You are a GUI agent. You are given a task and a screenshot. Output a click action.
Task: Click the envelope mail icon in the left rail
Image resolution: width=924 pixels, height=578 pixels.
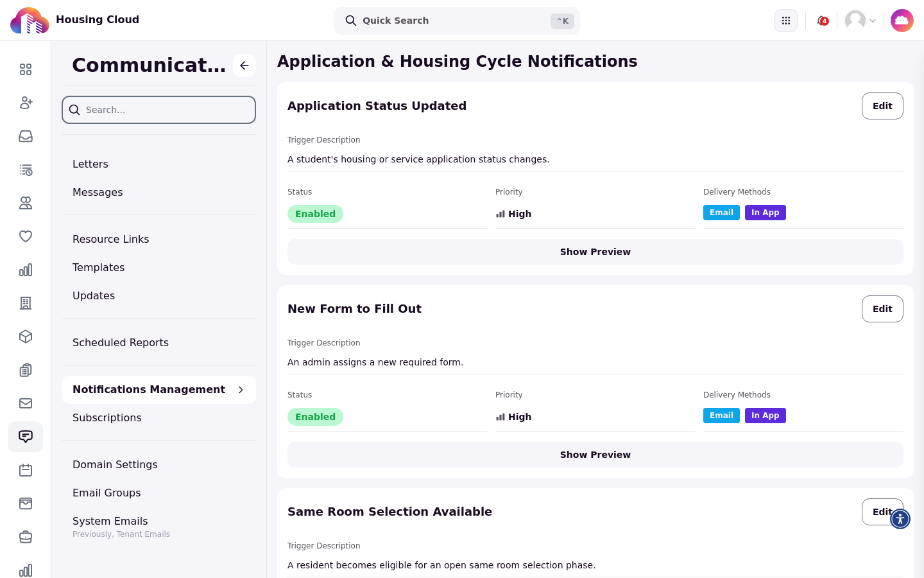pyautogui.click(x=26, y=403)
